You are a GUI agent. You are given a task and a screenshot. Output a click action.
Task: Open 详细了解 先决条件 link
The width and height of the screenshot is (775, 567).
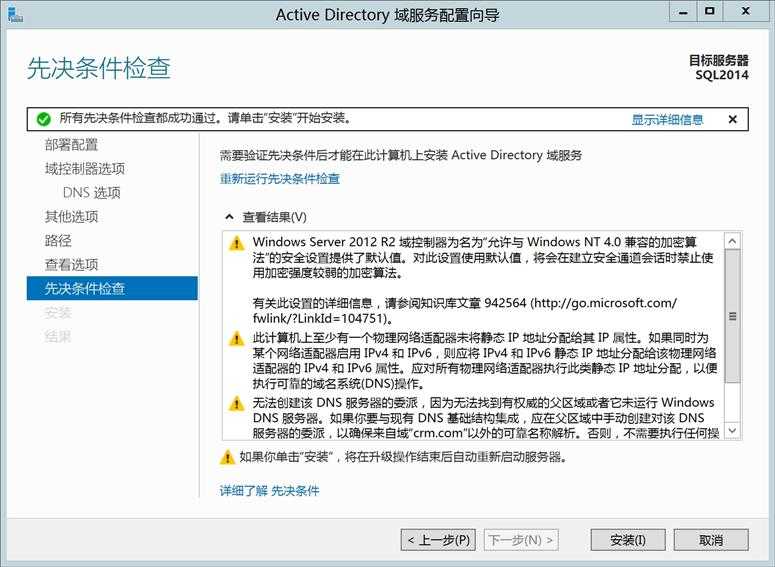tap(269, 491)
